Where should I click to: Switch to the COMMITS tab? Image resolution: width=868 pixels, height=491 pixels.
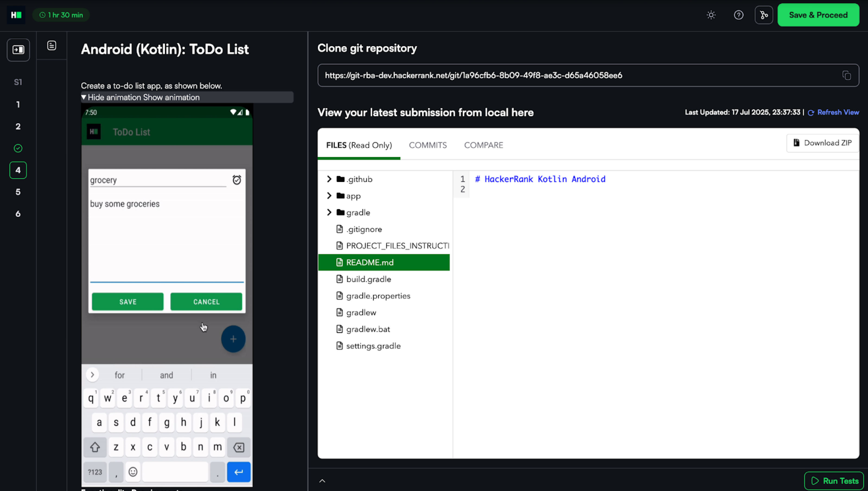428,145
